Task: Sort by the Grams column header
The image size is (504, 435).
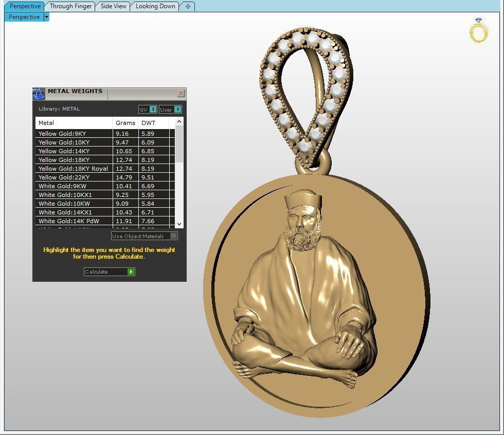Action: (125, 123)
